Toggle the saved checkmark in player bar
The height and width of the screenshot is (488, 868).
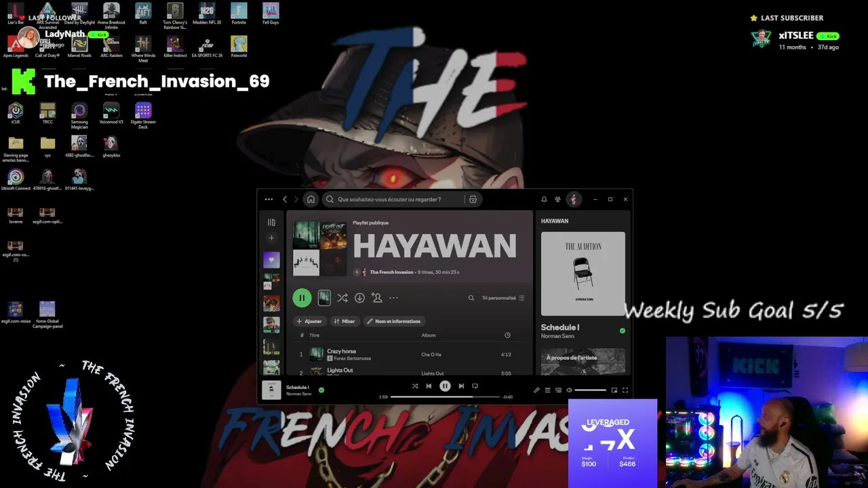tap(321, 390)
